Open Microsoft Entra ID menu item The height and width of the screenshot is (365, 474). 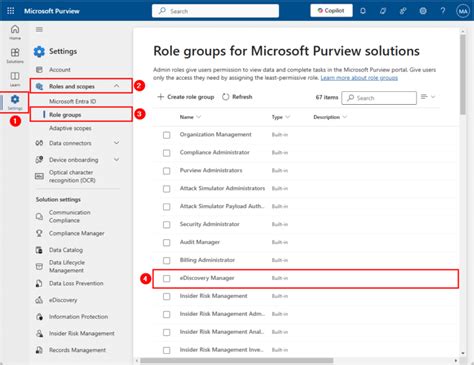[x=72, y=101]
